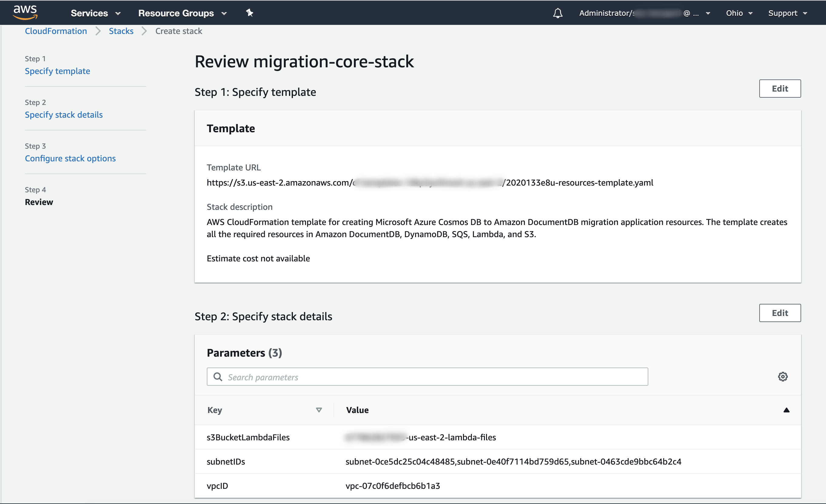Open the Support menu

[x=787, y=13]
